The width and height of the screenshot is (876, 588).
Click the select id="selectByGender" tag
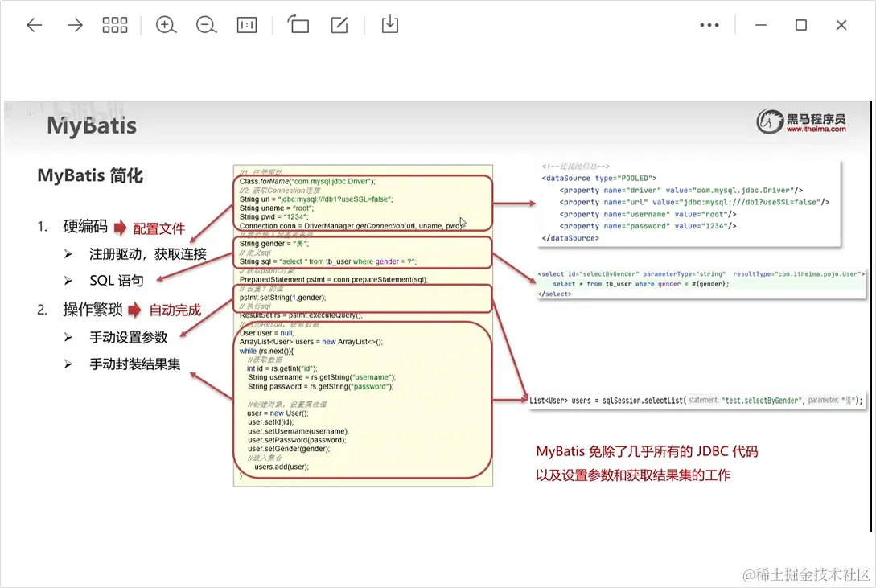click(701, 274)
